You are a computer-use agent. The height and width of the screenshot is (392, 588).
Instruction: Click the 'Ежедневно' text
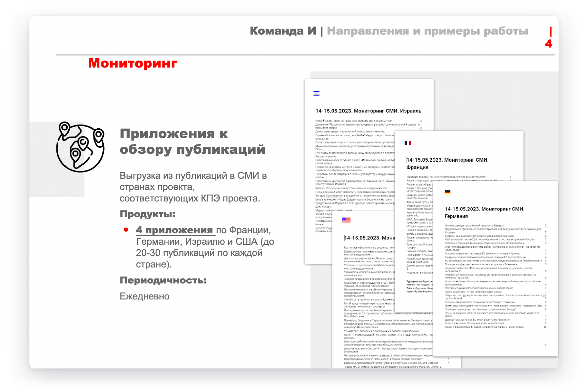point(144,296)
